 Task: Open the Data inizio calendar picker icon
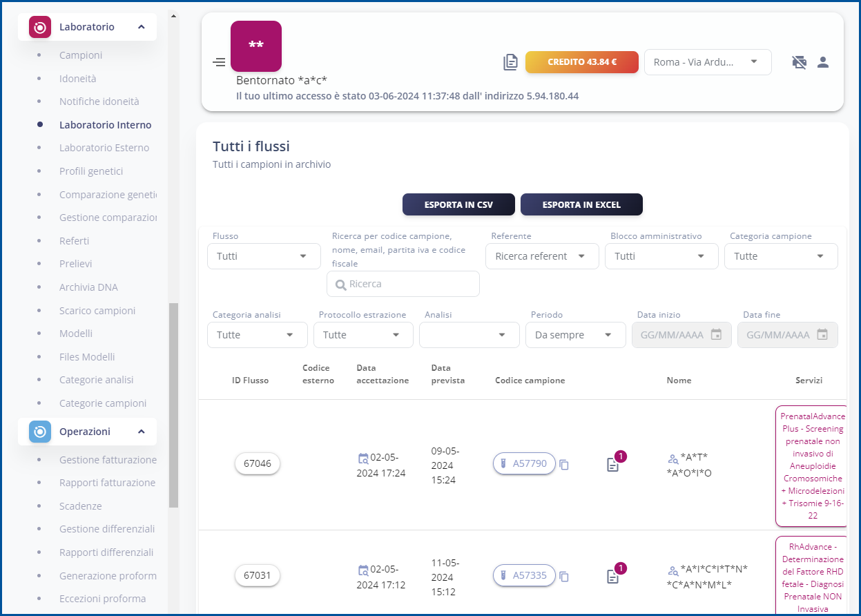point(716,335)
